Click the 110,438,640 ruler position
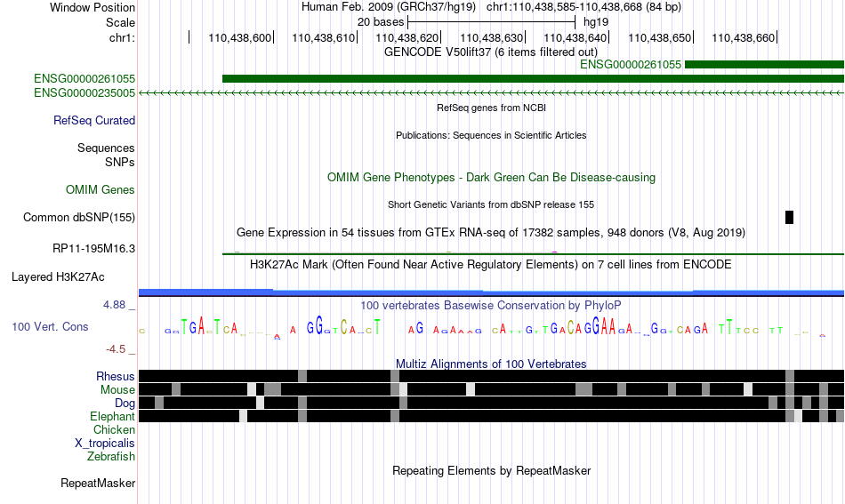 [575, 37]
